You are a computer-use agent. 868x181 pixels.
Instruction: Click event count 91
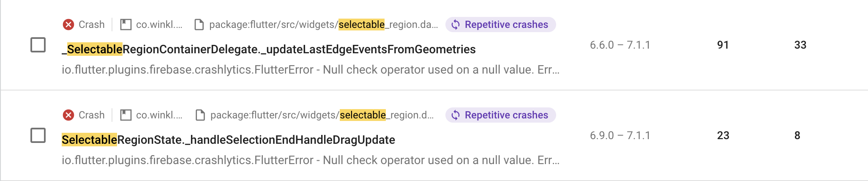point(723,45)
